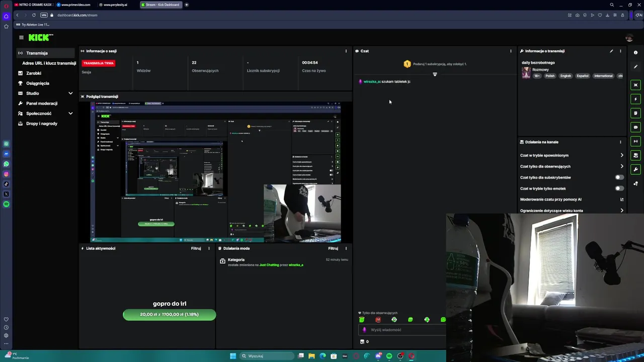Toggle Czat w trybie tylko emotek switch
Screen dimensions: 644x362
click(x=619, y=189)
